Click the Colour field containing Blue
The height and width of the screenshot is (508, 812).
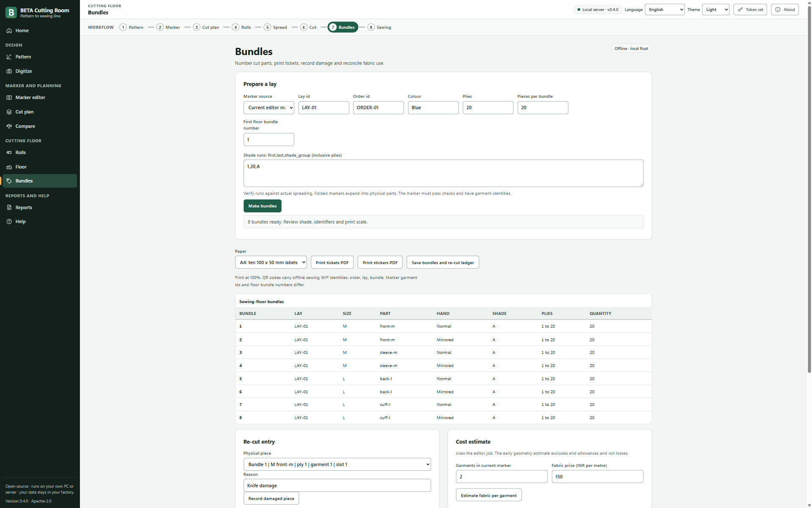pos(433,108)
